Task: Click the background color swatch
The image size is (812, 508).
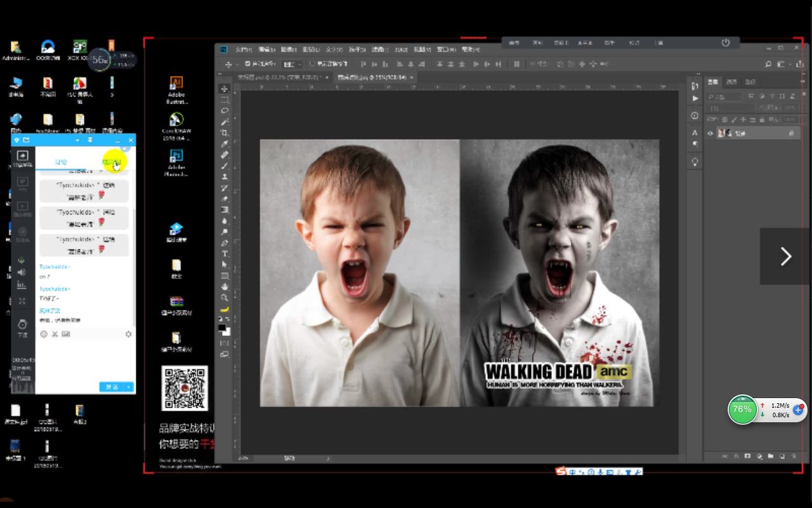Action: coord(227,333)
